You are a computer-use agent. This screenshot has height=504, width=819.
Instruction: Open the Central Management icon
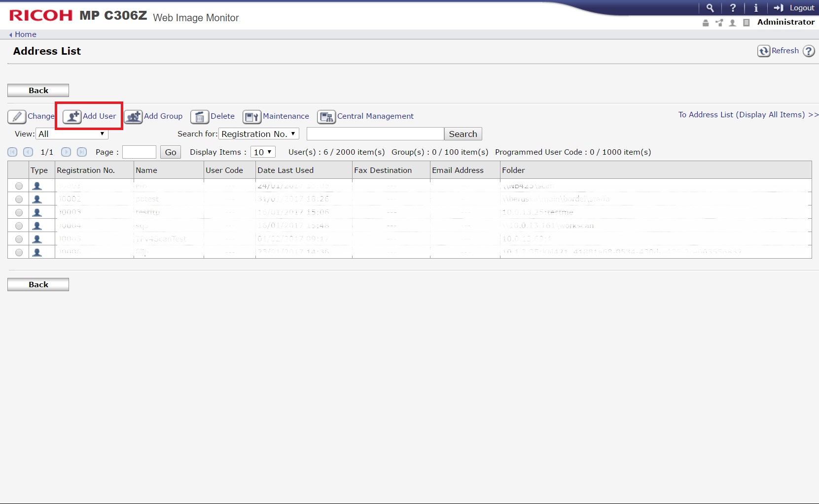pos(326,117)
